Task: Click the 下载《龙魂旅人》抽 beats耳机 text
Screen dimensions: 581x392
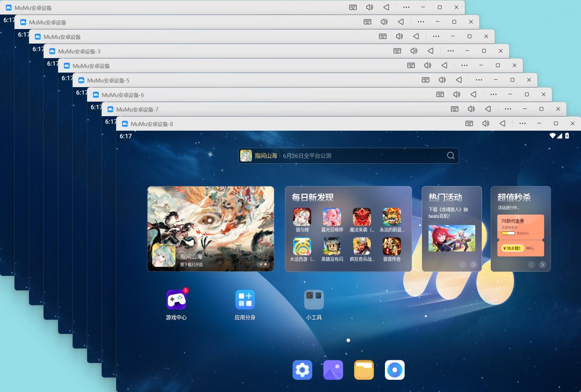Action: pos(448,213)
